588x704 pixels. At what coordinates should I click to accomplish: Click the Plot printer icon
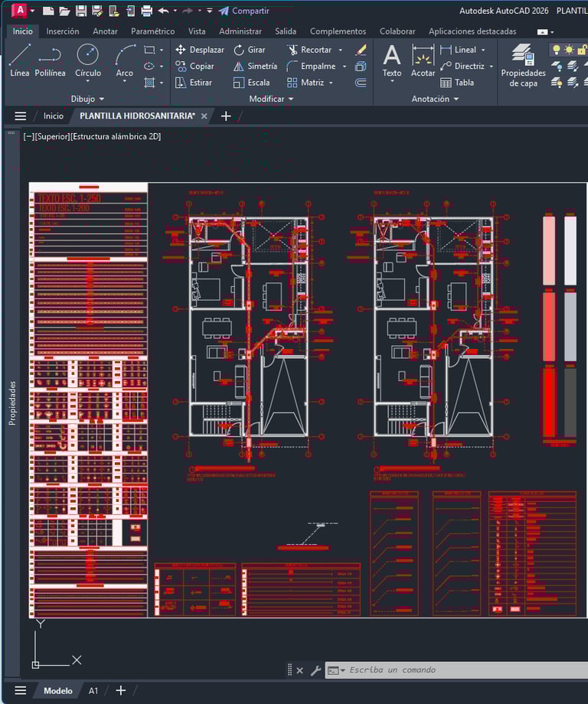click(x=146, y=11)
